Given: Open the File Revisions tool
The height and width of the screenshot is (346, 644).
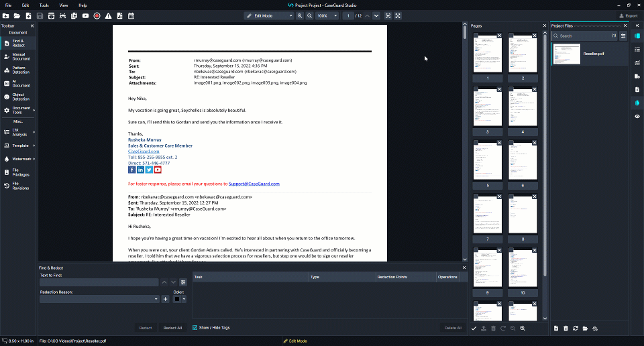Looking at the screenshot, I should (18, 186).
